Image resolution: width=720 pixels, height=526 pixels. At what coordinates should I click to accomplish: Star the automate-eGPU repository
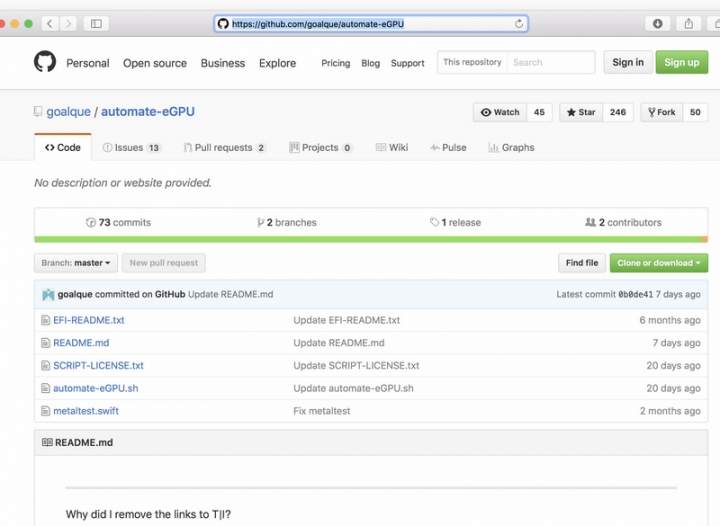(581, 112)
